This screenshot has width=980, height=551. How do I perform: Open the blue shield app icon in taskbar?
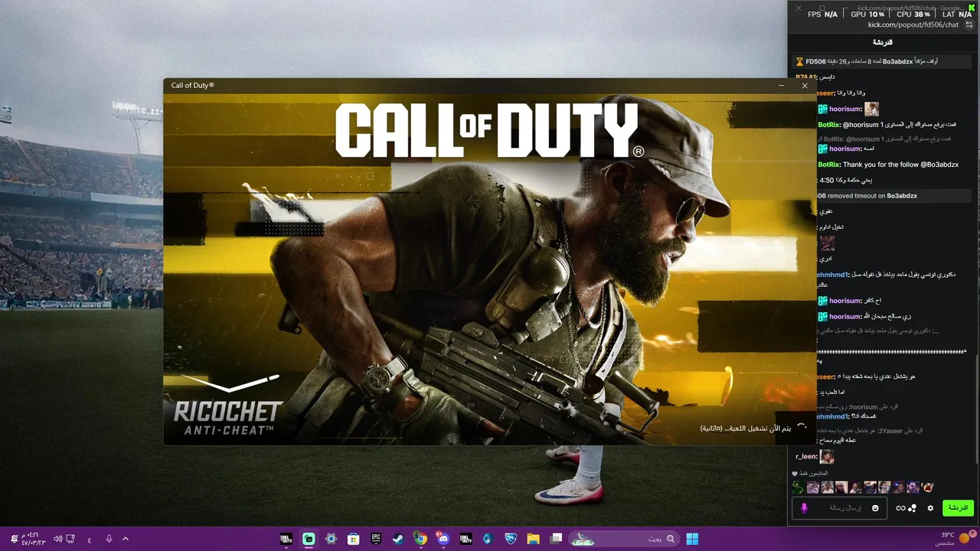point(511,539)
